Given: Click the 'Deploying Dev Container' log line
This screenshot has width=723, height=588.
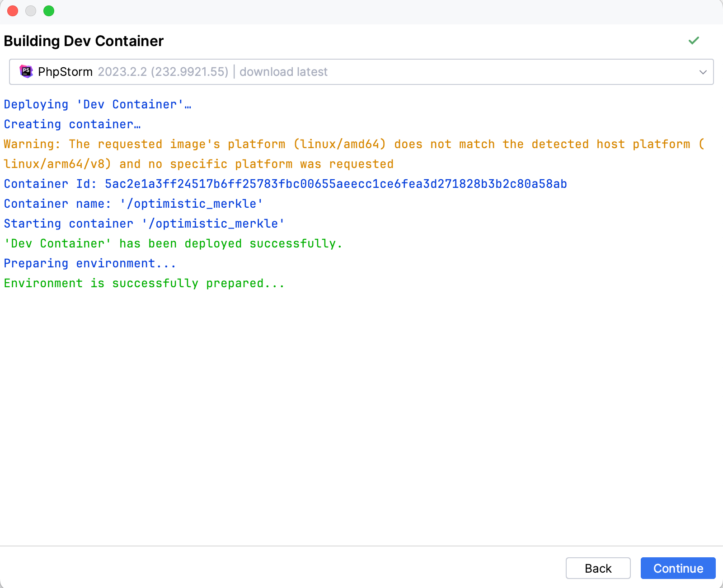Looking at the screenshot, I should [98, 104].
